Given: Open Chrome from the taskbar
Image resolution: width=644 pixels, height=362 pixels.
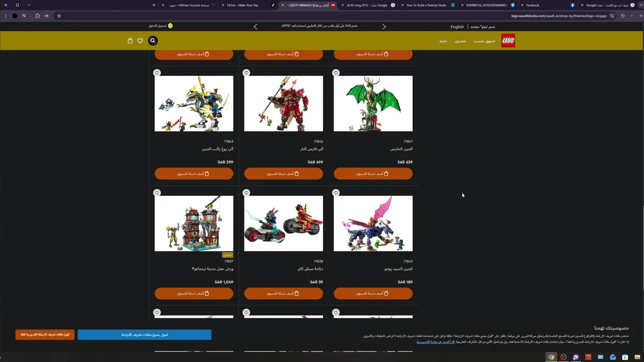Looking at the screenshot, I should 551,357.
